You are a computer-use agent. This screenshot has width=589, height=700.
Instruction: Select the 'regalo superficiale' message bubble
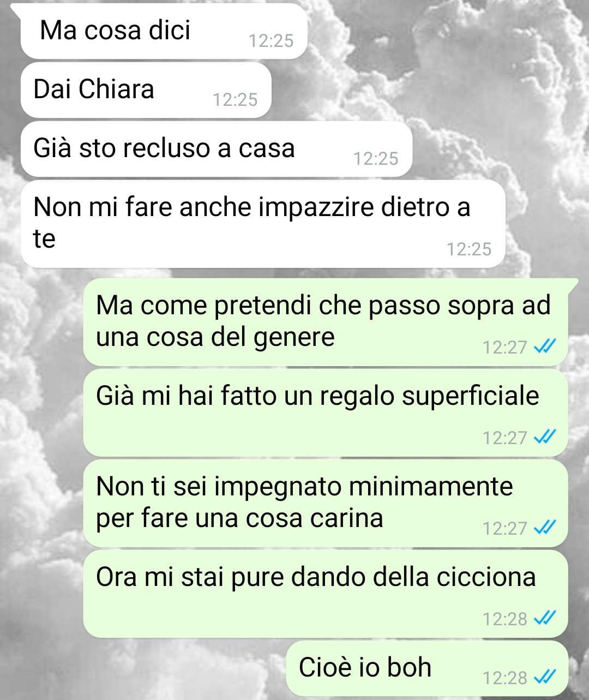pos(326,412)
